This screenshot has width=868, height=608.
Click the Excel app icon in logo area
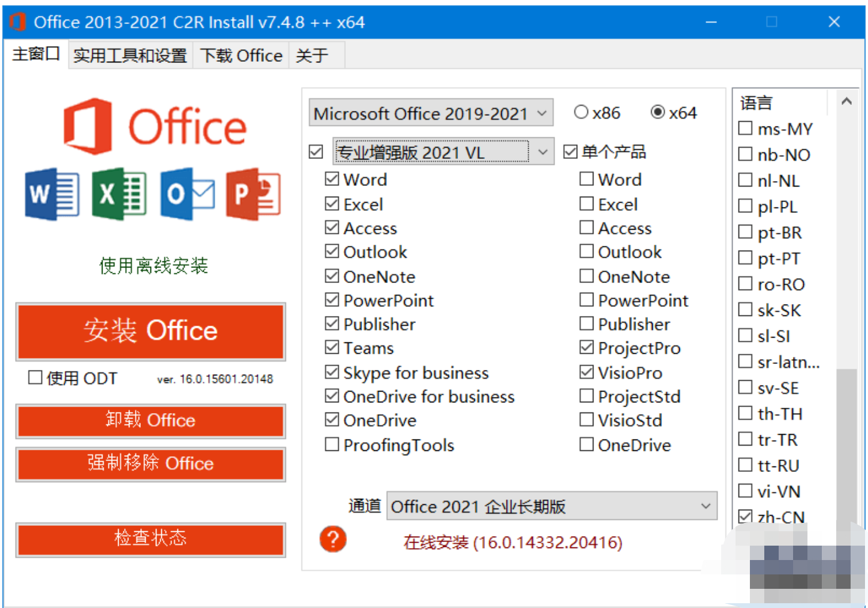[x=119, y=194]
